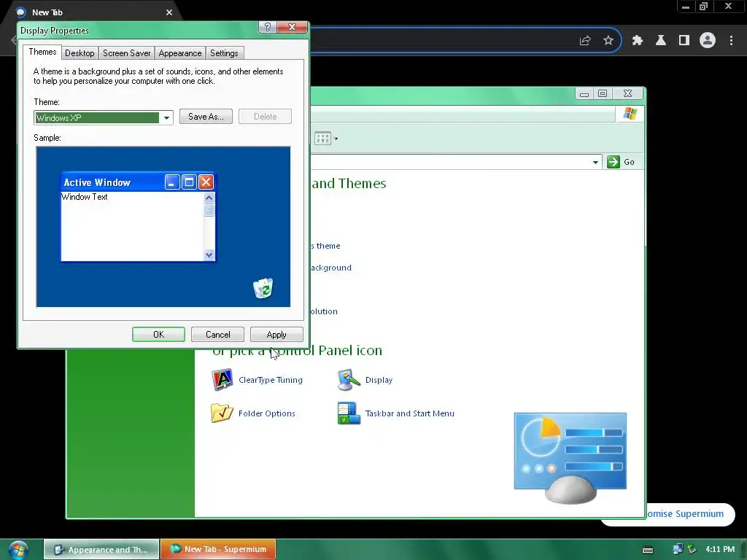The image size is (747, 560).
Task: Click the help question mark button
Action: pyautogui.click(x=267, y=27)
